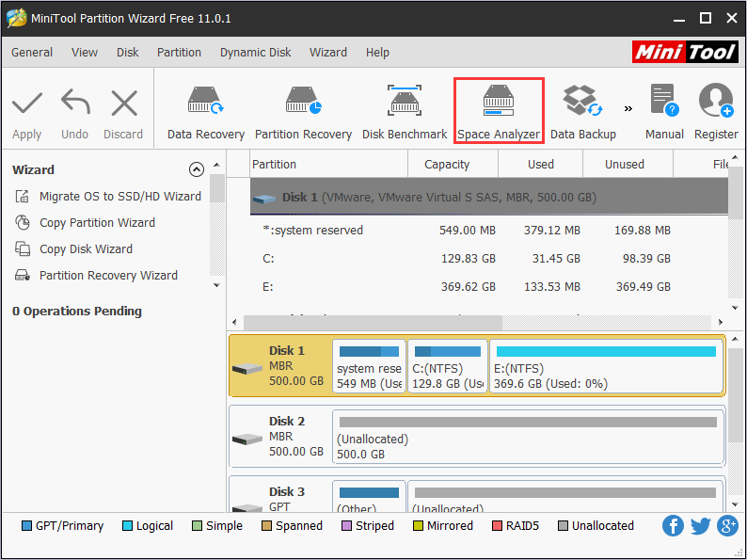Select the C: partition row
The width and height of the screenshot is (747, 560).
tap(489, 258)
